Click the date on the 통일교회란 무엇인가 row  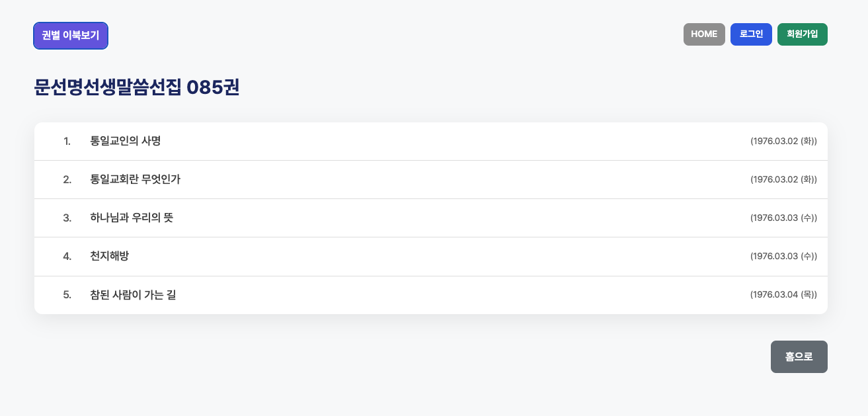tap(783, 180)
